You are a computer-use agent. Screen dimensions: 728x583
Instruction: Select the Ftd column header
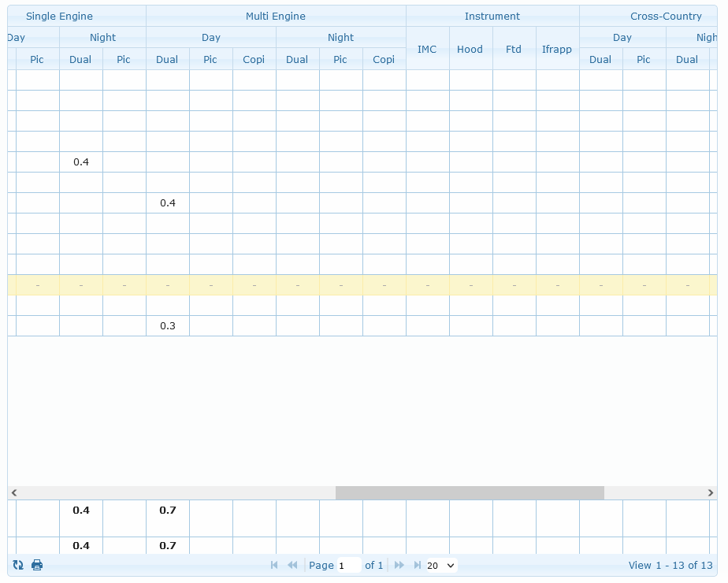point(514,49)
